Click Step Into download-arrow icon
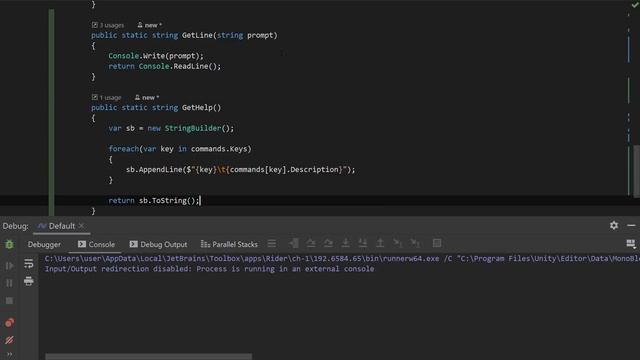 [345, 244]
